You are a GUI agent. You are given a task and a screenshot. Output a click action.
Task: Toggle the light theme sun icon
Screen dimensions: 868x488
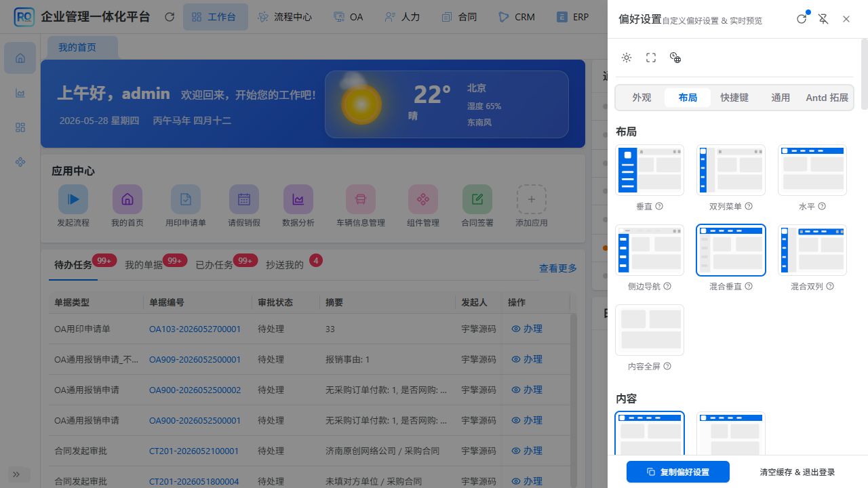(627, 58)
